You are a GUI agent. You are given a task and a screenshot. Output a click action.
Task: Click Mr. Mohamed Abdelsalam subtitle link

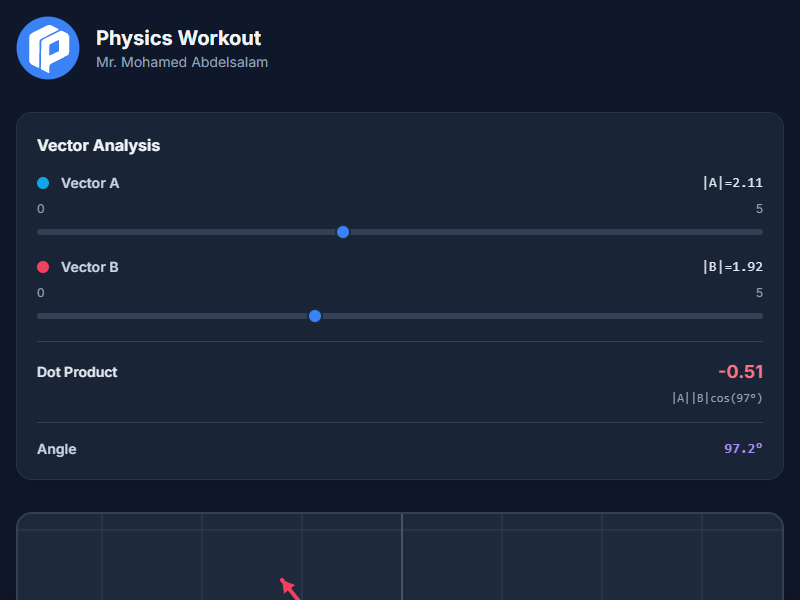[x=181, y=61]
